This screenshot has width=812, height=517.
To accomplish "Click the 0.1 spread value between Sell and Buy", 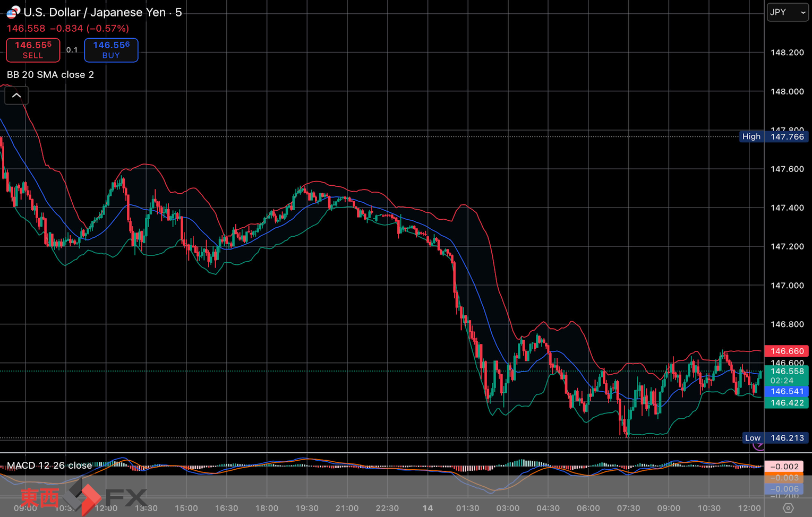I will (72, 50).
